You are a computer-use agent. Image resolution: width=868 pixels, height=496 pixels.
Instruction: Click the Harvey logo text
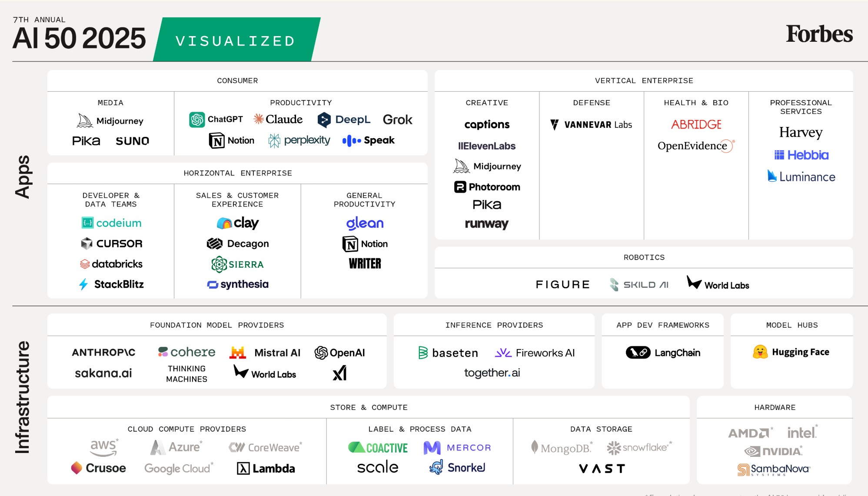pos(801,133)
